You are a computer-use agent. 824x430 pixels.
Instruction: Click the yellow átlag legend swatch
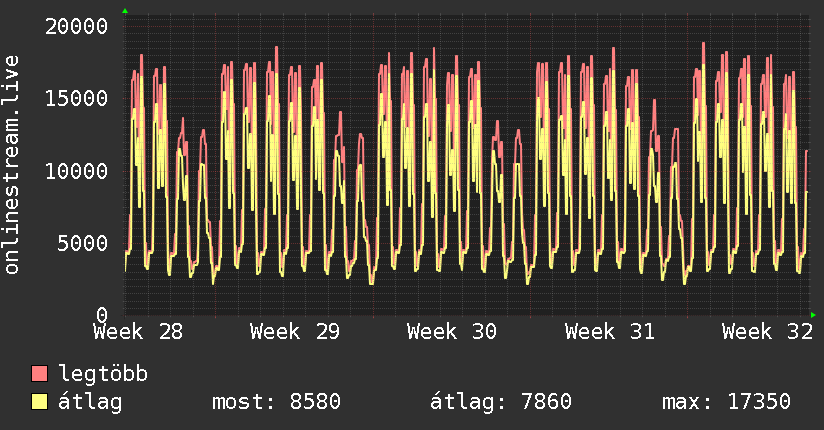pyautogui.click(x=39, y=402)
